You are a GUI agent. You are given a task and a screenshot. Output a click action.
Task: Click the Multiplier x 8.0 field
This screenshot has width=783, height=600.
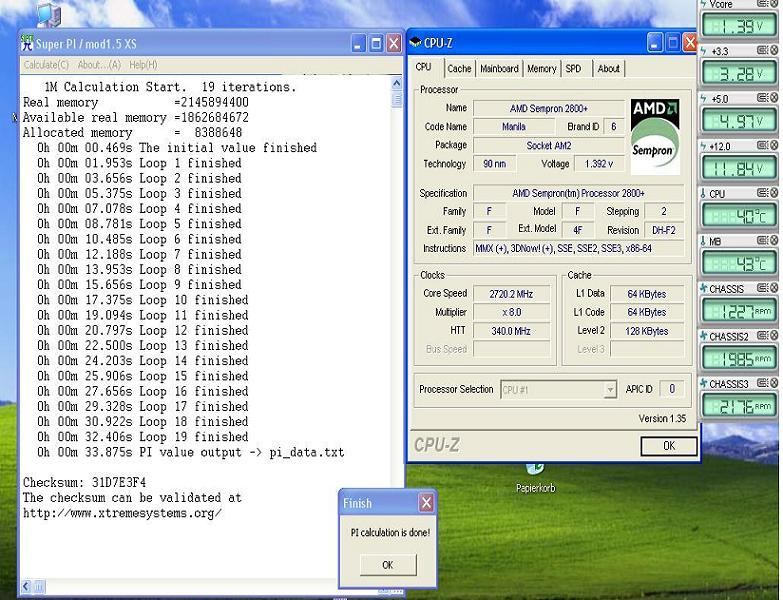pos(511,312)
